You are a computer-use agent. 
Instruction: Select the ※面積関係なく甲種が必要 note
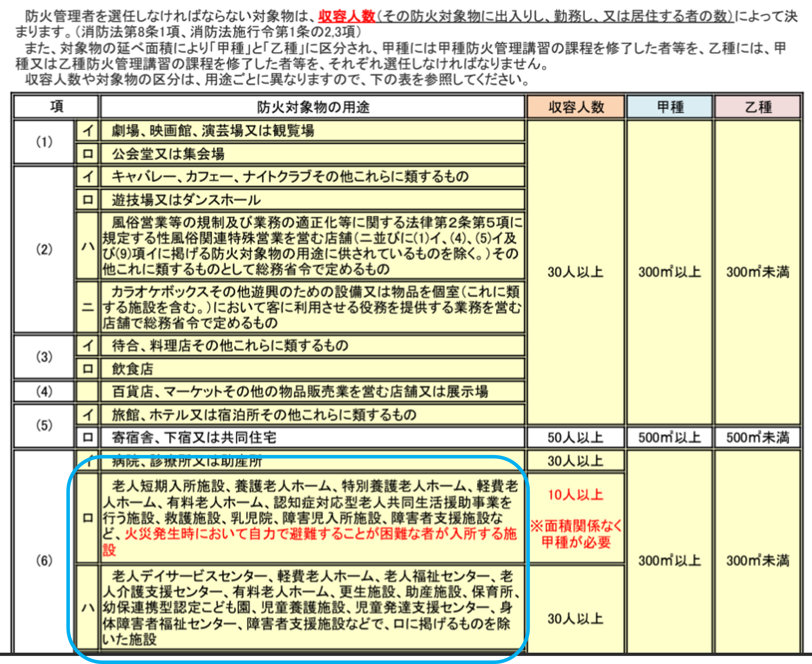pos(576,534)
